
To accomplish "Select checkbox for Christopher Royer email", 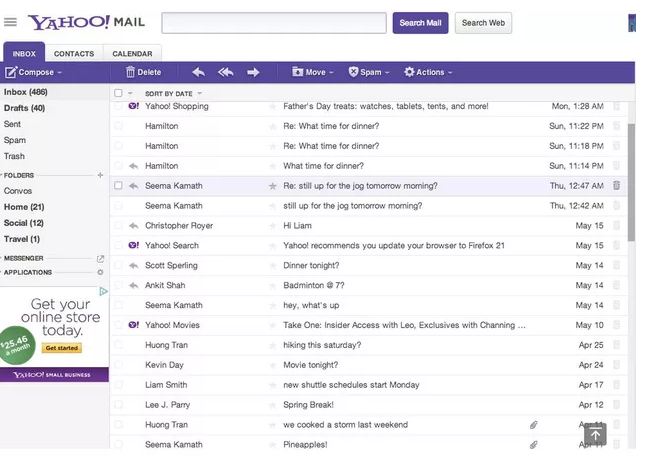I will pyautogui.click(x=118, y=225).
